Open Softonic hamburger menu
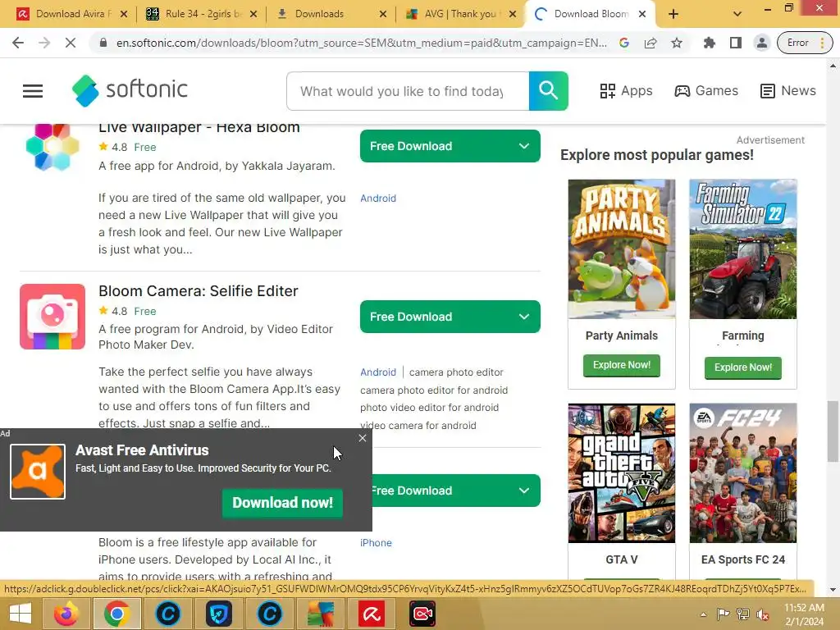Screen dimensions: 840x630 tap(33, 91)
